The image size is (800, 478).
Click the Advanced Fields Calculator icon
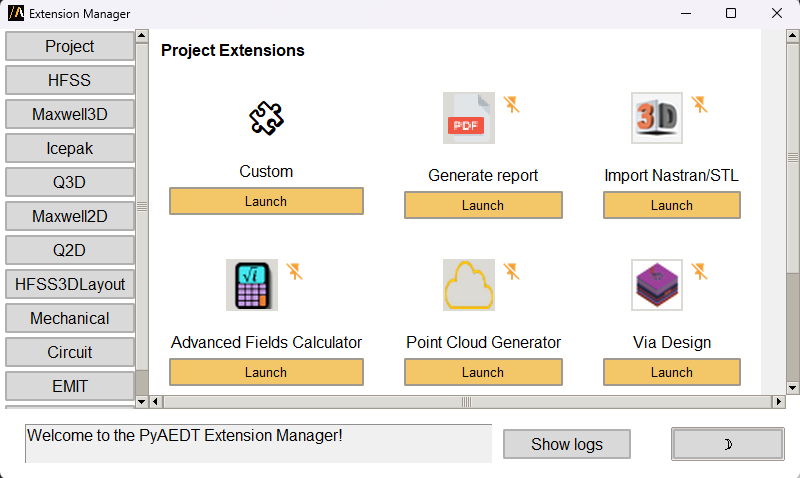click(252, 285)
